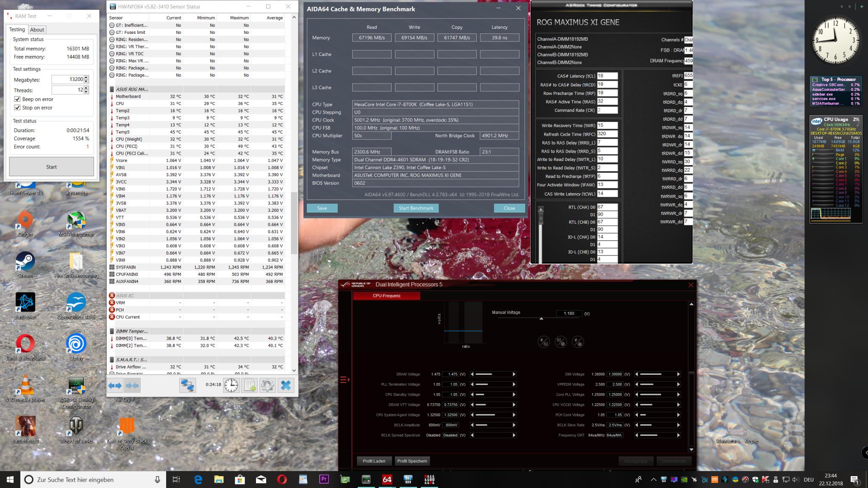
Task: Click the blue X close sensors icon
Action: point(286,385)
